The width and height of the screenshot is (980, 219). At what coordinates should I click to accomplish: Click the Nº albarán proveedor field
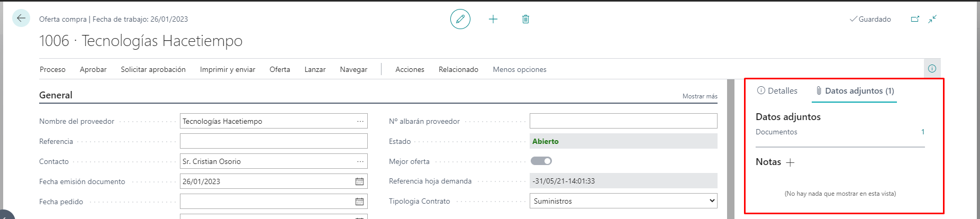(x=623, y=121)
